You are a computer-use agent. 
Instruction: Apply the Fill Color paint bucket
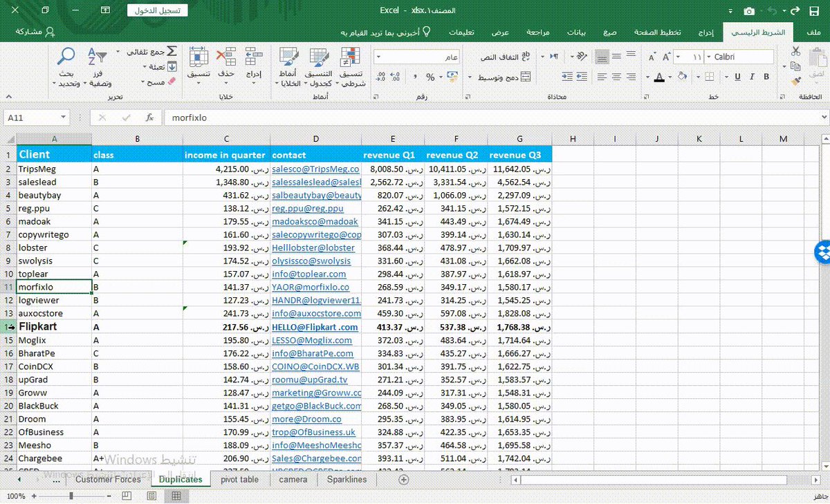coord(682,77)
